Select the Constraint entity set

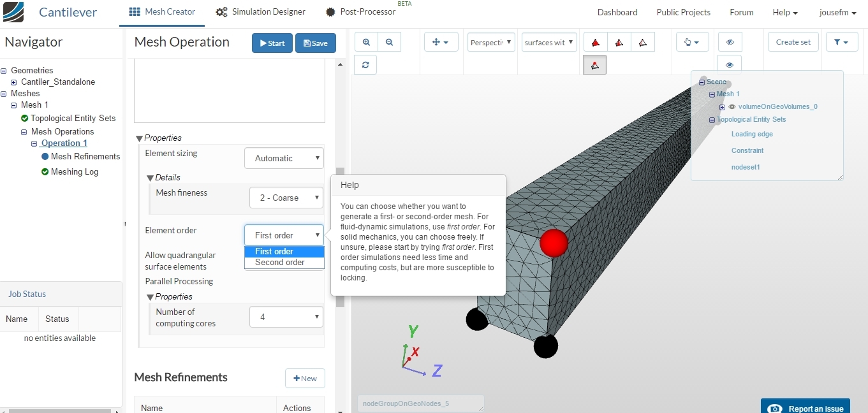click(x=747, y=150)
